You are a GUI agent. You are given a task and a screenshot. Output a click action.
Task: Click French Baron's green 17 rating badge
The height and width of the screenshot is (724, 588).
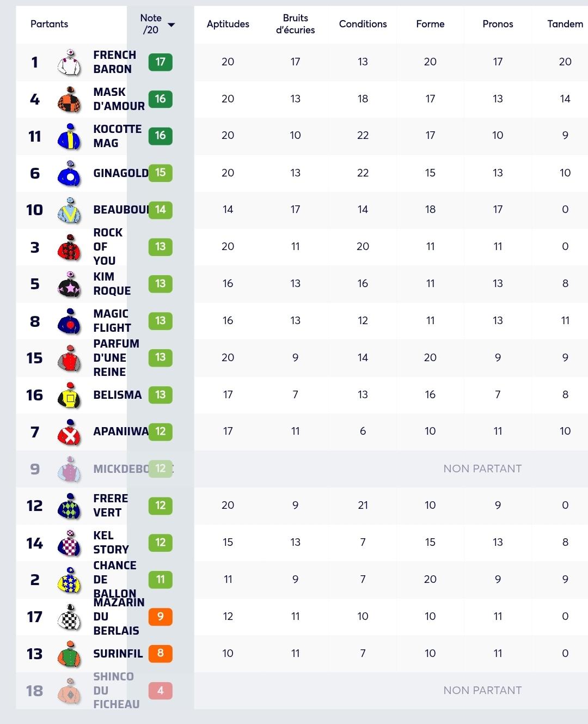click(x=161, y=62)
